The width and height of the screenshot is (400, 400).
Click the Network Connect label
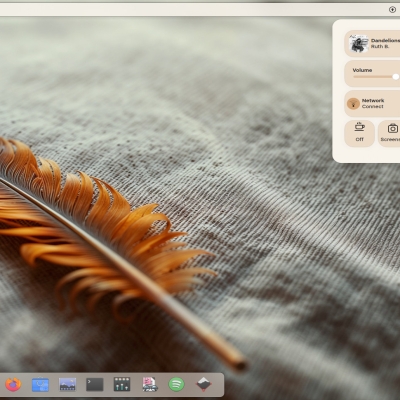point(373,103)
